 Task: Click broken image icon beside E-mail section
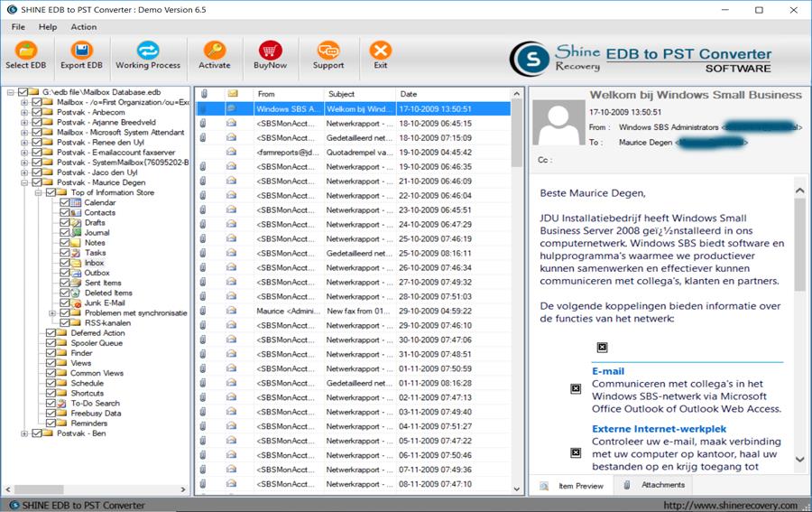(x=576, y=388)
